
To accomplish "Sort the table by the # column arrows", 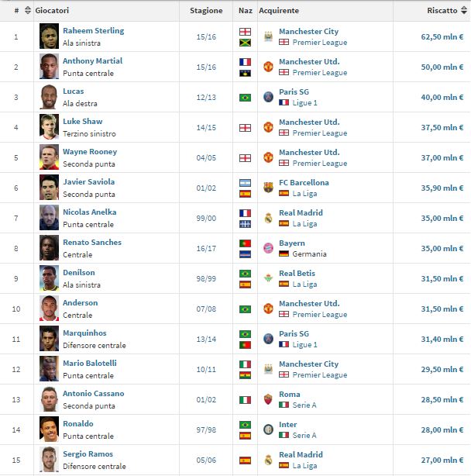I will [x=28, y=11].
